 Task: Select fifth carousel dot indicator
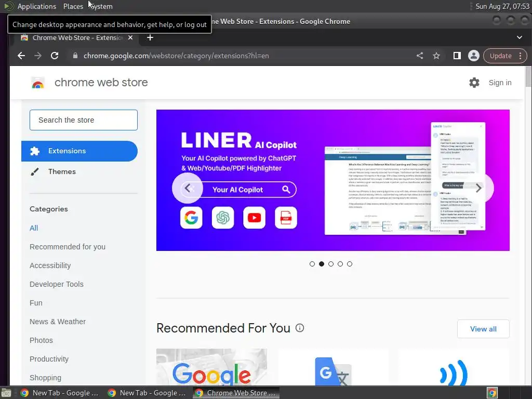point(350,264)
